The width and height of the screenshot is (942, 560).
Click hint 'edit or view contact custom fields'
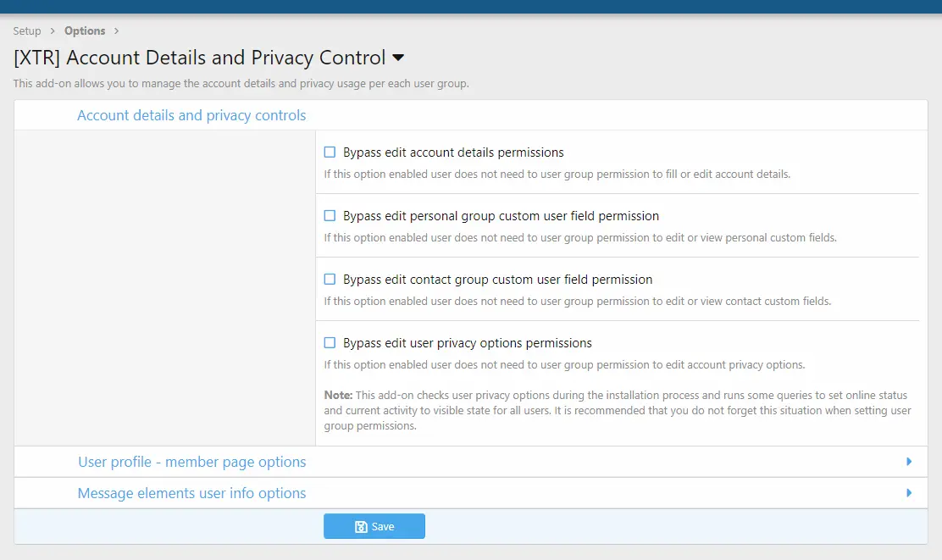[578, 302]
